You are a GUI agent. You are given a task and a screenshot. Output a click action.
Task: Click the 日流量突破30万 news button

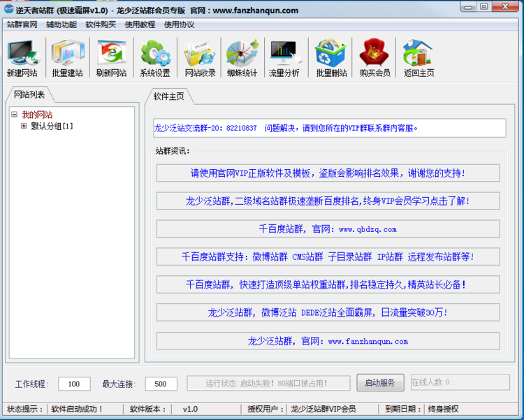(328, 312)
